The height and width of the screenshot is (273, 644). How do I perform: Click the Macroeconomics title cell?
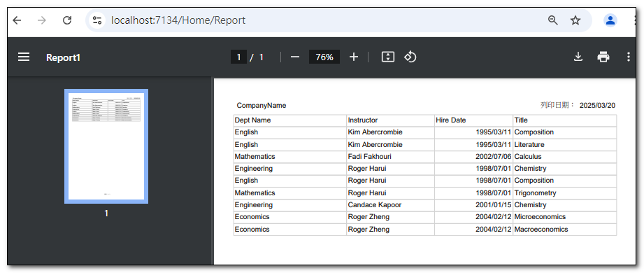[565, 229]
